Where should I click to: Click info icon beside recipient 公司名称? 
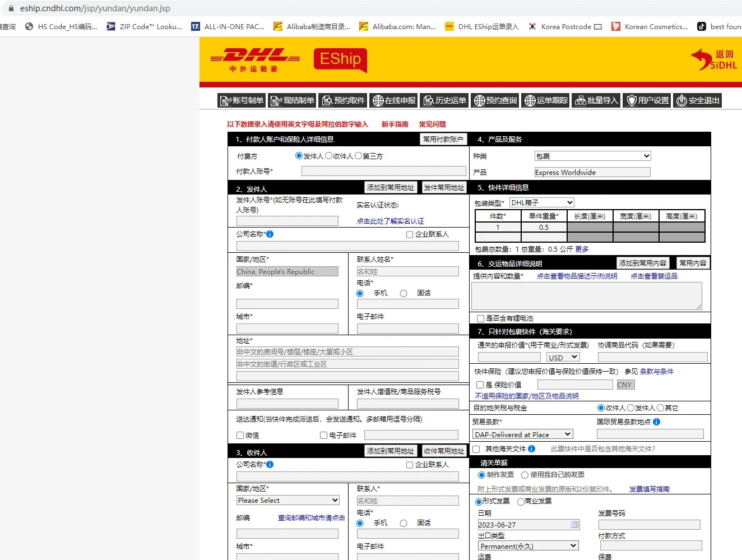(x=270, y=464)
